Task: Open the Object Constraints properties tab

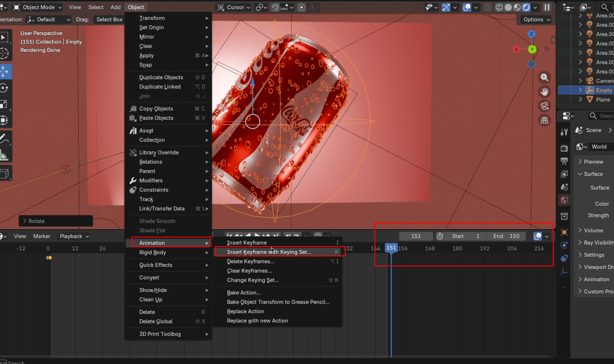Action: [x=564, y=258]
